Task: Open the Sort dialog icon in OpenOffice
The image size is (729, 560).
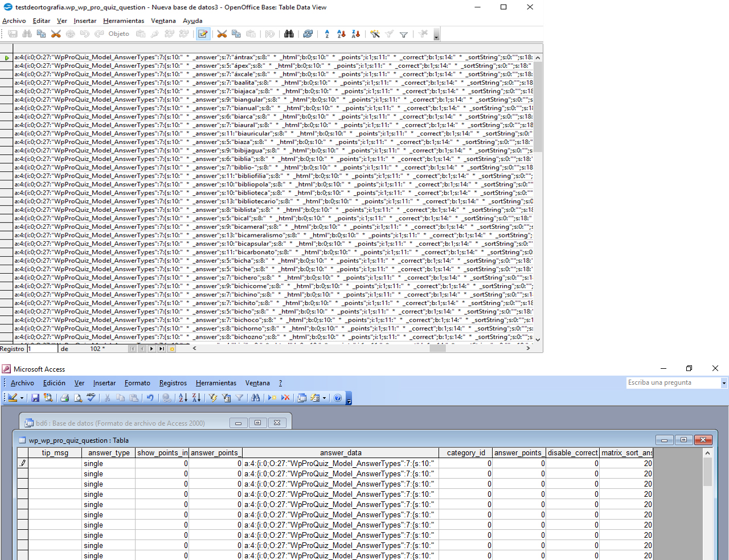Action: pos(327,34)
